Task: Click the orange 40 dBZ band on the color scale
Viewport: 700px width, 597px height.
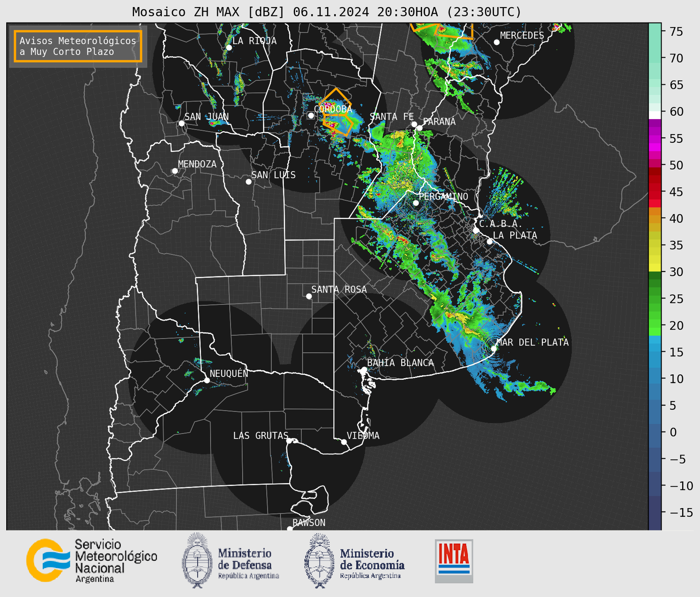Action: 654,219
